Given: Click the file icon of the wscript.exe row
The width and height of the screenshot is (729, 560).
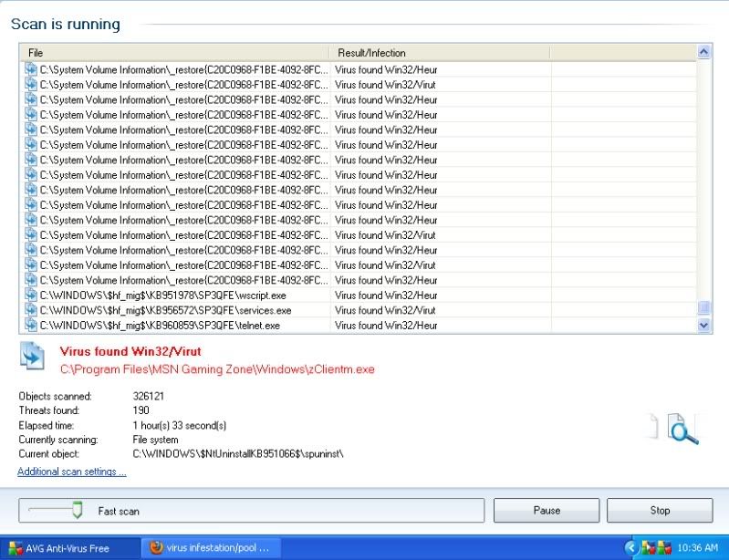Looking at the screenshot, I should point(31,296).
